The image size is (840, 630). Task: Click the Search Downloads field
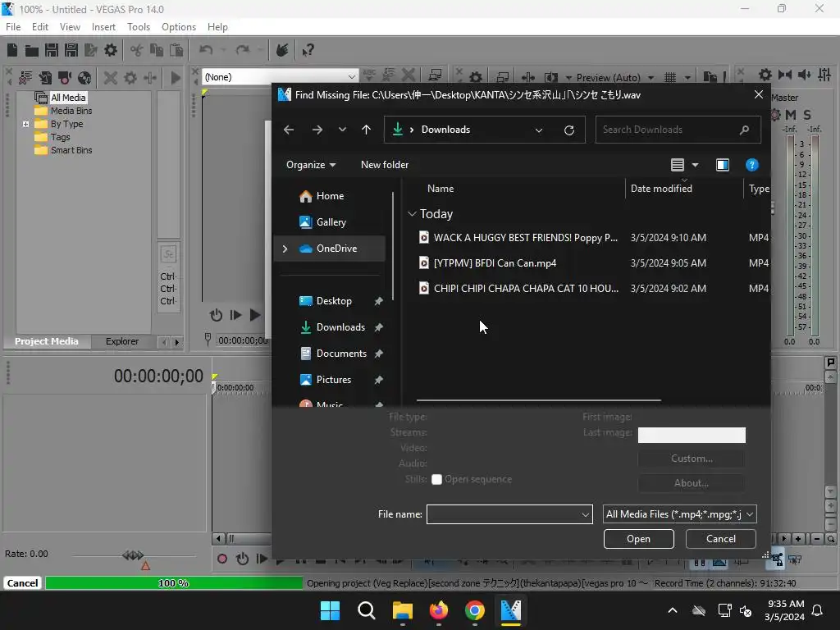(x=678, y=130)
